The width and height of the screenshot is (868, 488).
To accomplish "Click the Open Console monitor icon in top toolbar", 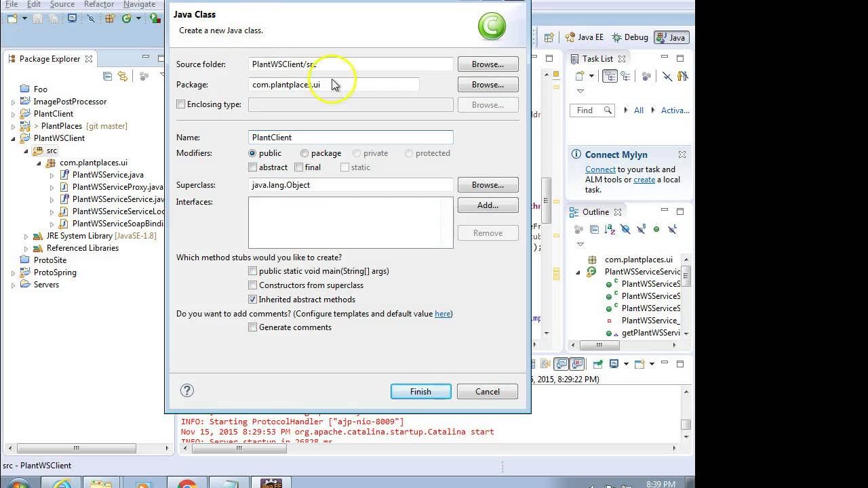I will pyautogui.click(x=72, y=18).
